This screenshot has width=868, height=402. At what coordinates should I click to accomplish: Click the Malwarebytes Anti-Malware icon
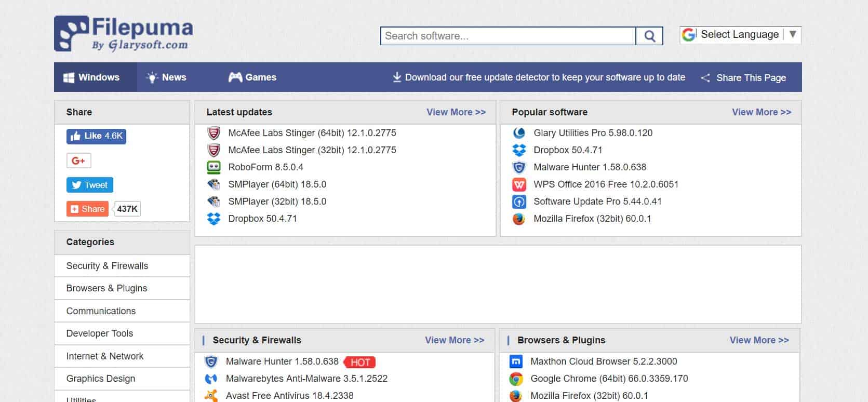[211, 379]
